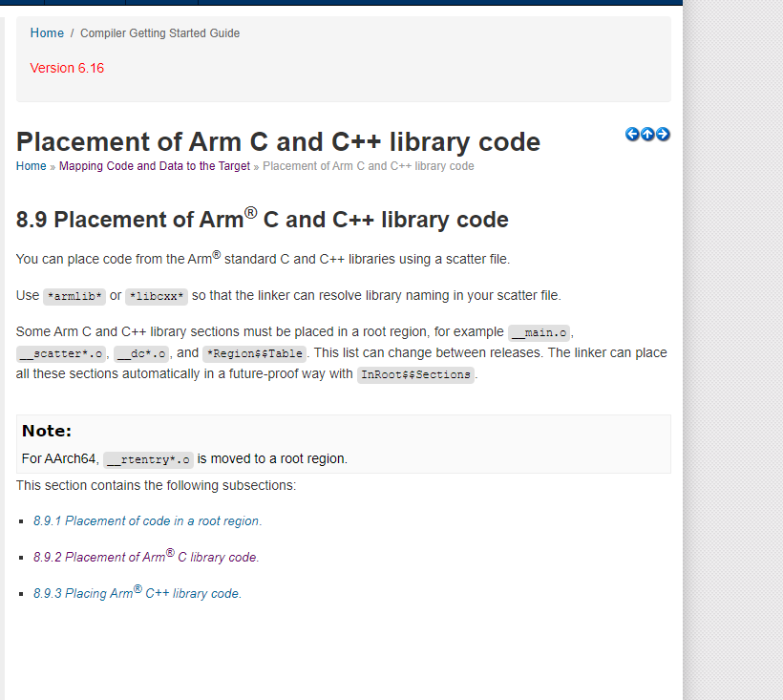The width and height of the screenshot is (783, 700).
Task: Click Compiler Getting Started Guide breadcrumb text
Action: [159, 33]
